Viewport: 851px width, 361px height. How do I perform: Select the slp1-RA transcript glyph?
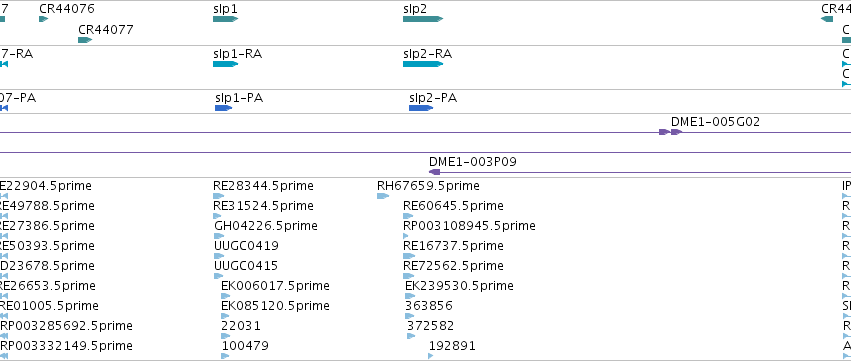[225, 64]
